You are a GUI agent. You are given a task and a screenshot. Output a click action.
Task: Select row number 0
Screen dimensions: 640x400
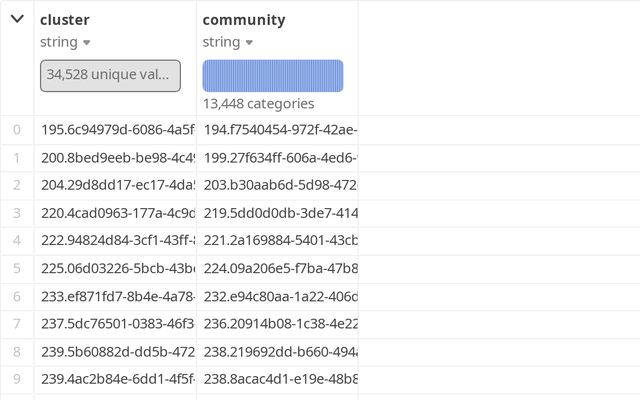pyautogui.click(x=16, y=129)
